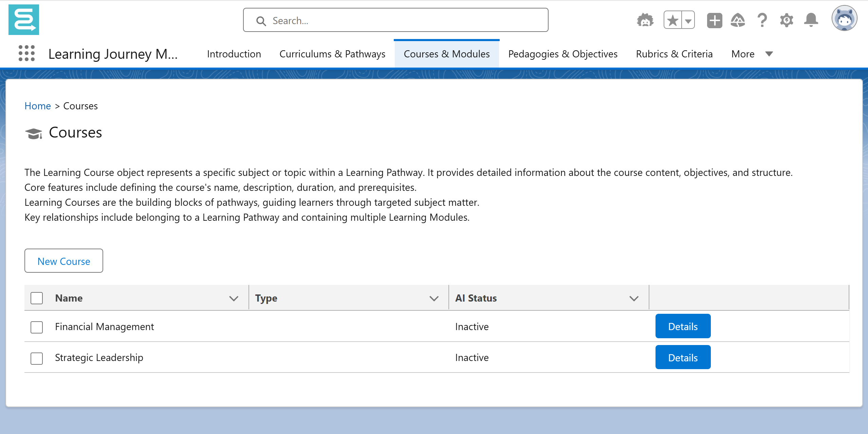Screen dimensions: 868x434
Task: Expand the favorites list dropdown arrow
Action: pyautogui.click(x=688, y=20)
